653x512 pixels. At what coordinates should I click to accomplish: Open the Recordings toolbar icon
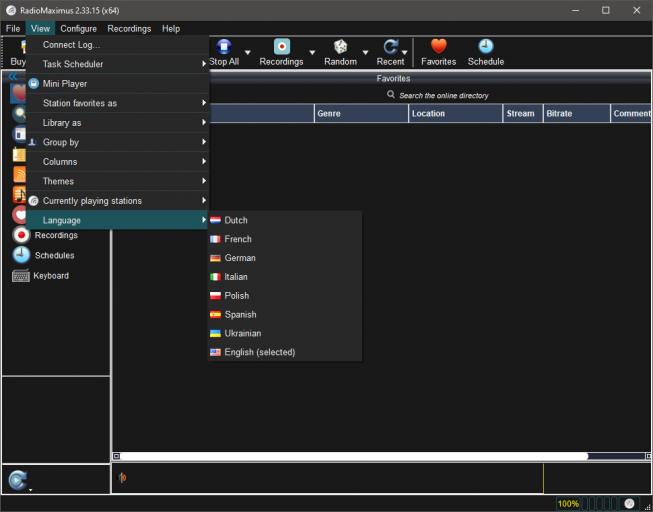click(x=282, y=47)
